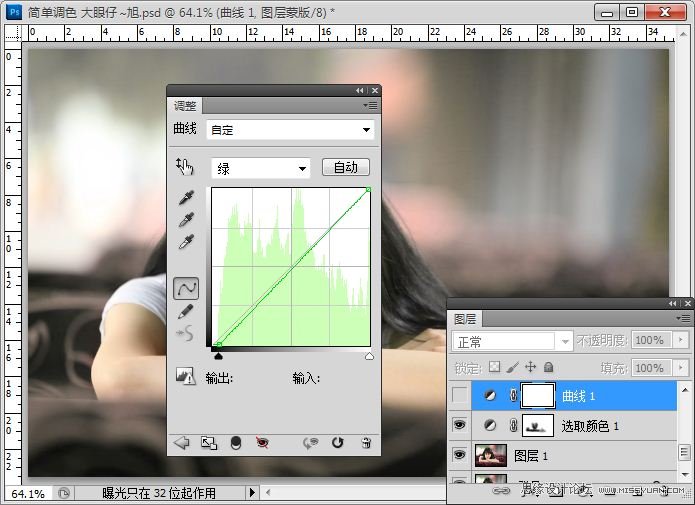The image size is (695, 505).
Task: Toggle lock position
Action: click(x=530, y=367)
